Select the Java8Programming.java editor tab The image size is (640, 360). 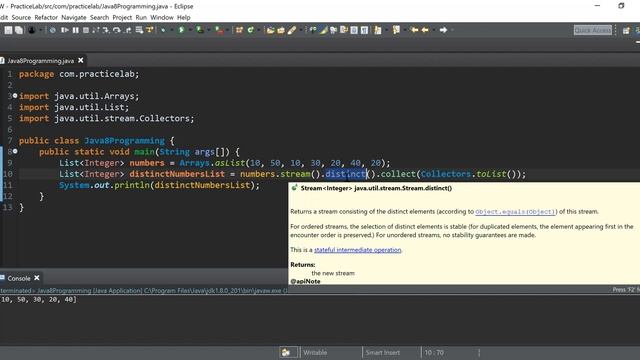(x=40, y=61)
